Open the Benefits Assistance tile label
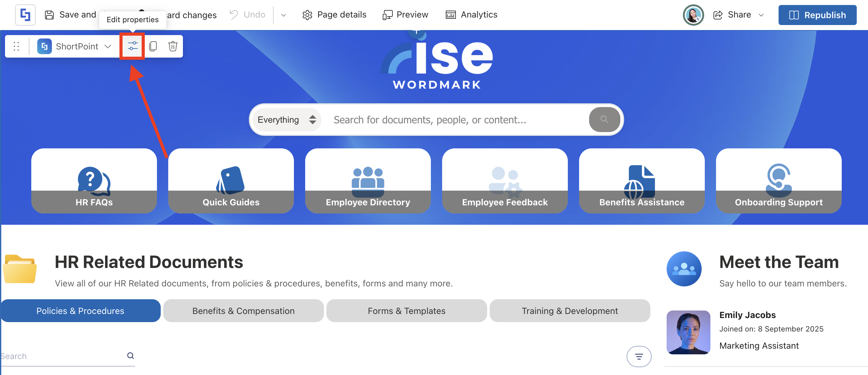 pyautogui.click(x=642, y=202)
